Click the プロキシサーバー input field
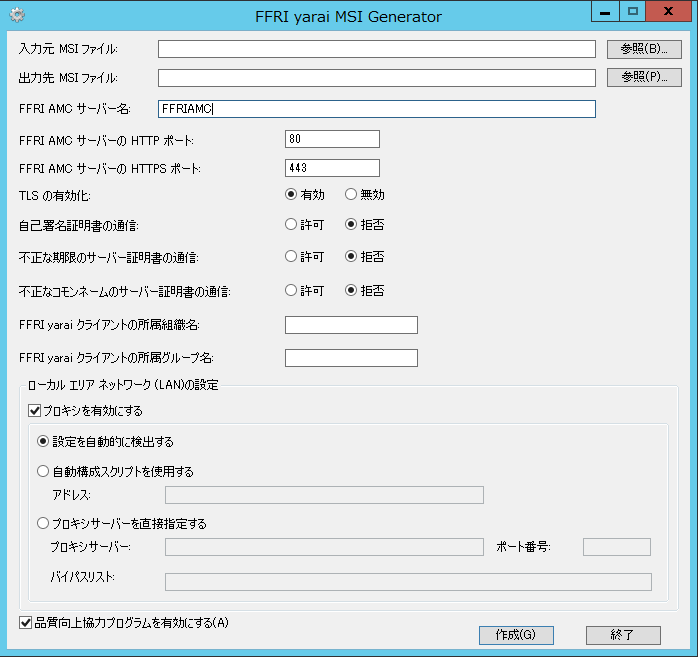698x657 pixels. 324,547
